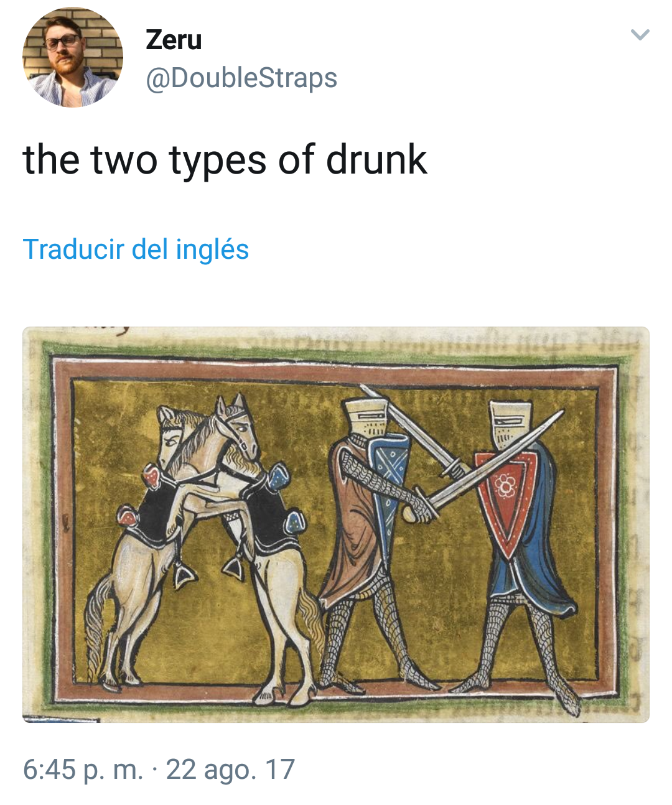Viewport: 672px width, 805px height.
Task: Open the display name Zeru
Action: (174, 40)
